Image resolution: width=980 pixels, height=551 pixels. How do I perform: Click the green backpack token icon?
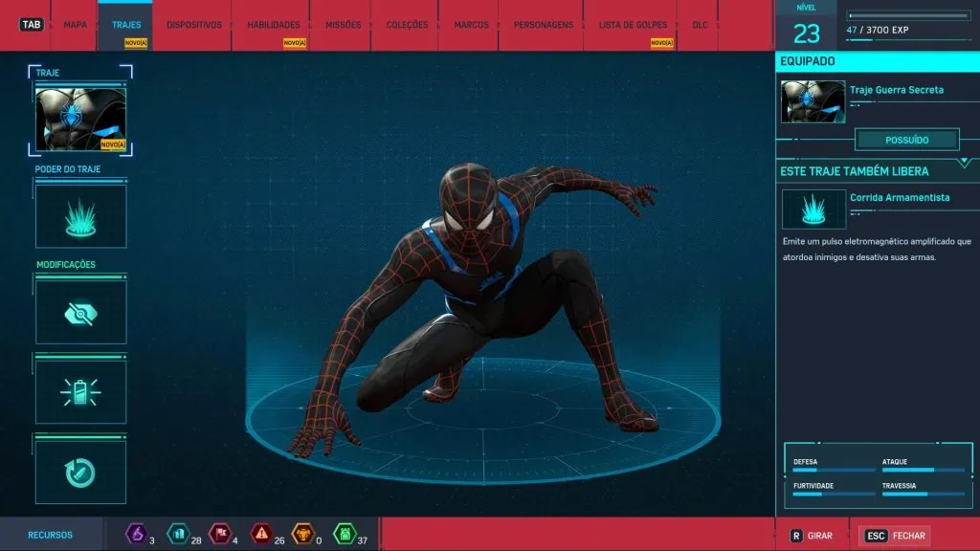pos(345,534)
